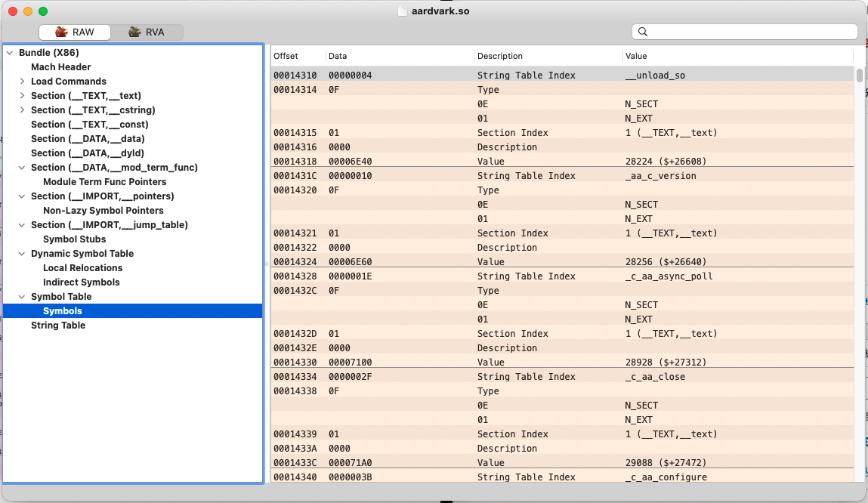The image size is (868, 503).
Task: Click the vertical scrollbar of symbol table
Action: click(859, 75)
